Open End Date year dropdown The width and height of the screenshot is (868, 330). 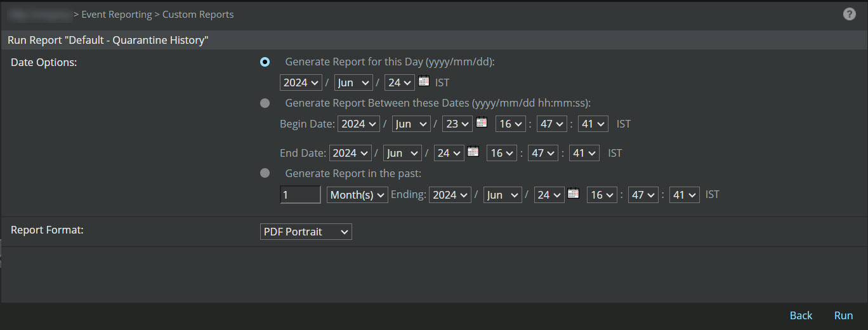pyautogui.click(x=350, y=153)
